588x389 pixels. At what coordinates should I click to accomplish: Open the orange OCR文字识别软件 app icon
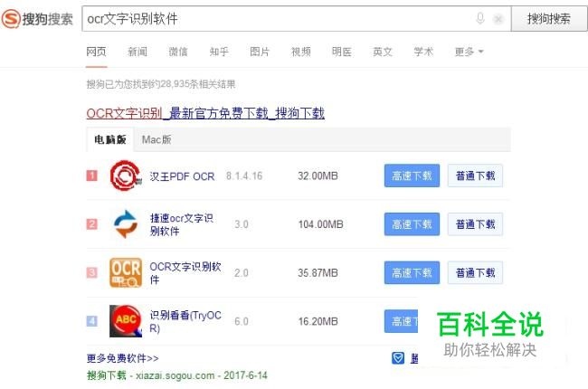click(126, 272)
